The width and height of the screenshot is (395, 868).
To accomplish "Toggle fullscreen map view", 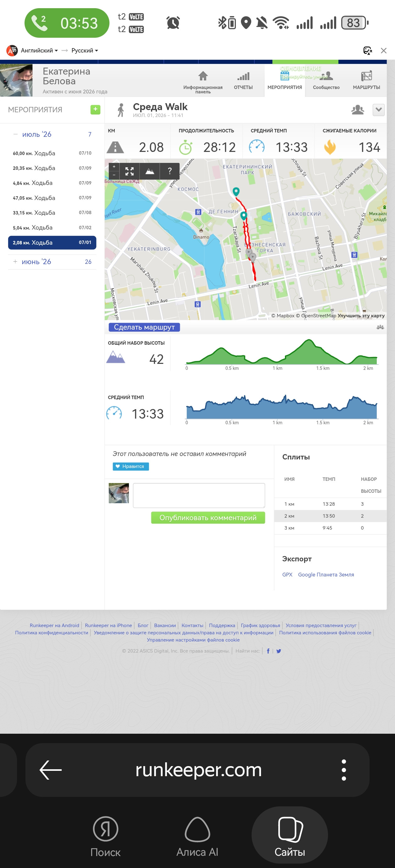I will coord(130,171).
